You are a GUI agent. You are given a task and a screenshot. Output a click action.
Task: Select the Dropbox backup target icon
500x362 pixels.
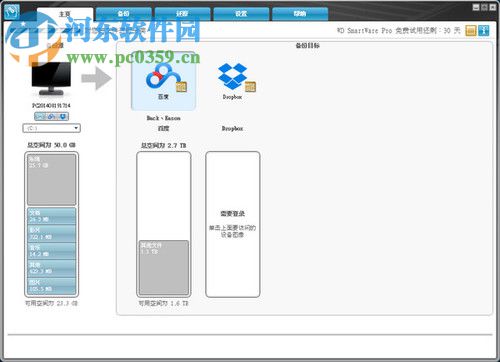click(233, 77)
